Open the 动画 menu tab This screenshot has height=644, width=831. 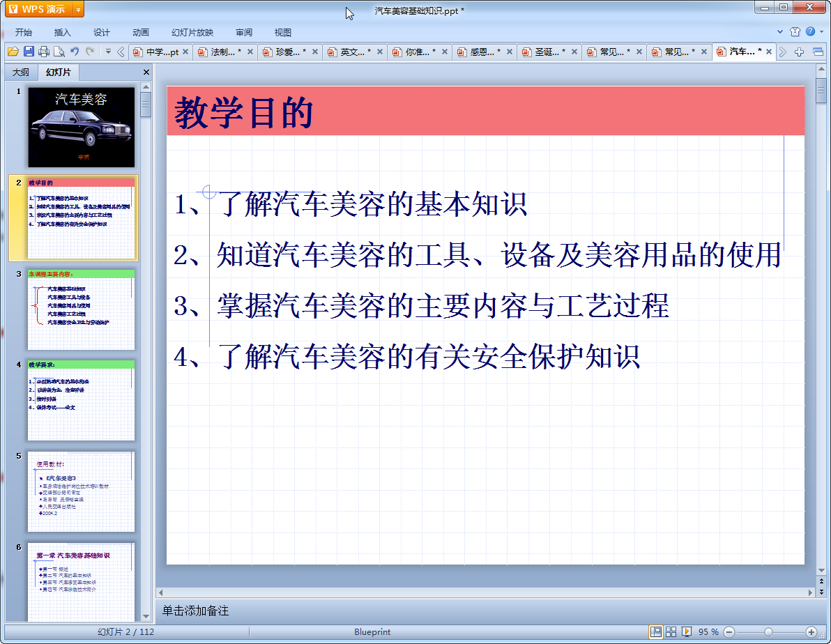(140, 32)
